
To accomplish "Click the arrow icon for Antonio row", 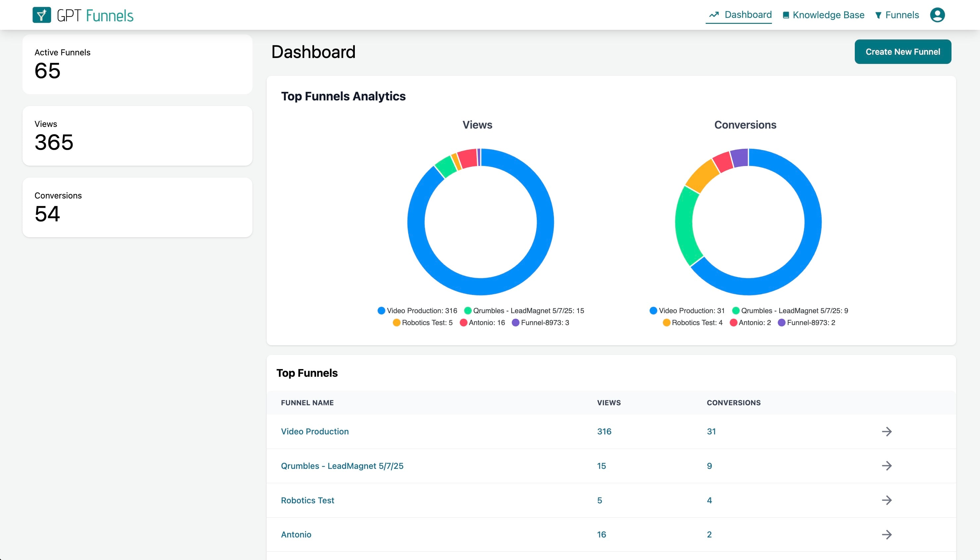I will tap(887, 534).
